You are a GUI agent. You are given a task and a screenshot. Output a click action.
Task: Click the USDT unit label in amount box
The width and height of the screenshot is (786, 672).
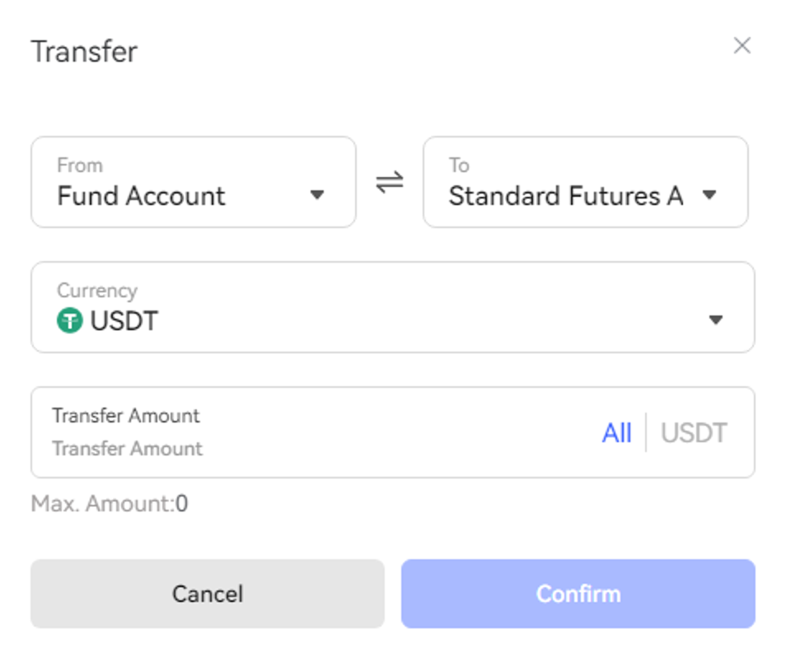point(694,433)
